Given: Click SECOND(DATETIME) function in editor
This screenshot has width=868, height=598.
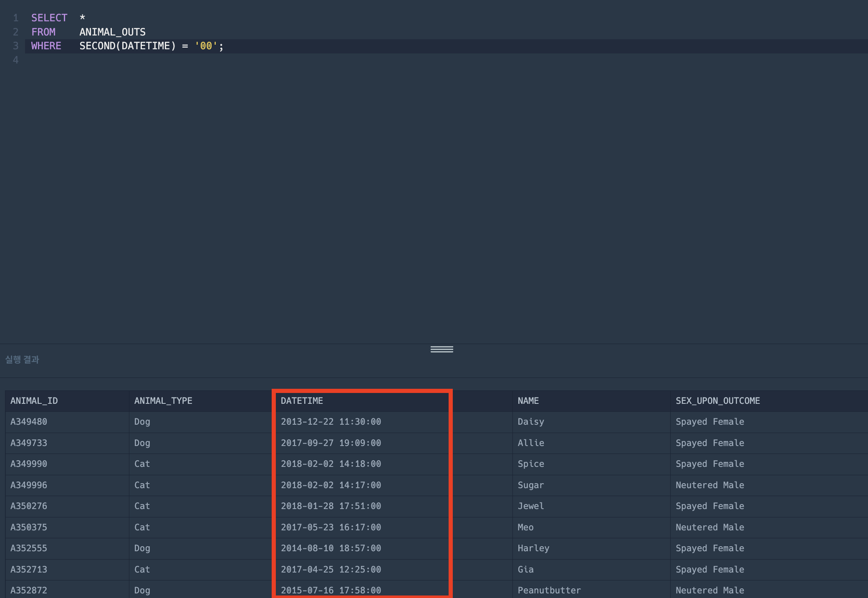Looking at the screenshot, I should click(127, 46).
